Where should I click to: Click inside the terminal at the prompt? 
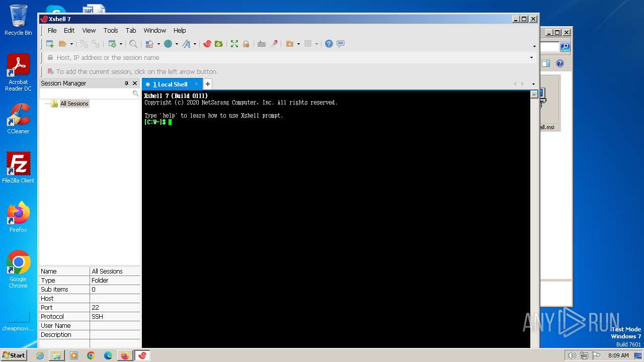[x=171, y=122]
